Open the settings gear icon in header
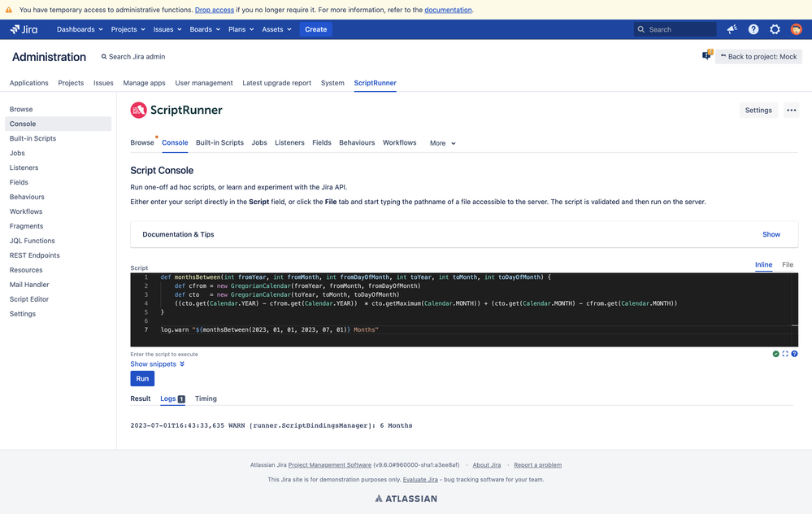The image size is (812, 514). pos(775,29)
